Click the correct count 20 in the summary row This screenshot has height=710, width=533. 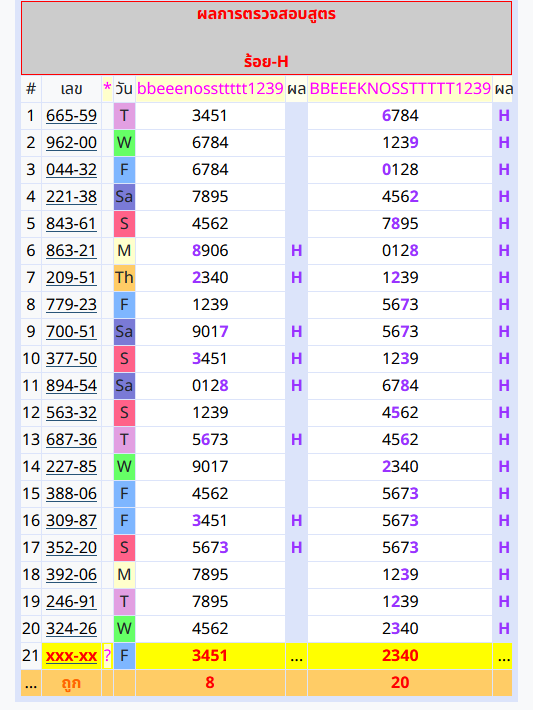coord(400,683)
